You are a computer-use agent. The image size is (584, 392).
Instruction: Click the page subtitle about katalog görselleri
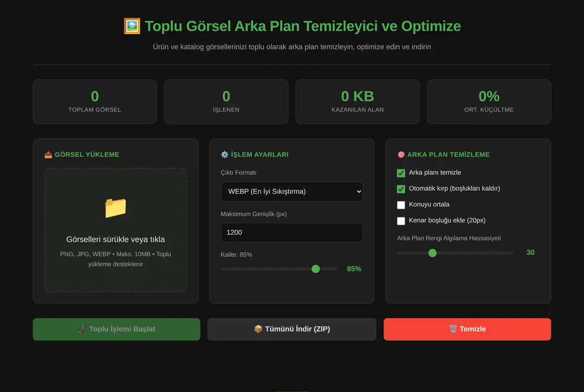click(x=292, y=47)
